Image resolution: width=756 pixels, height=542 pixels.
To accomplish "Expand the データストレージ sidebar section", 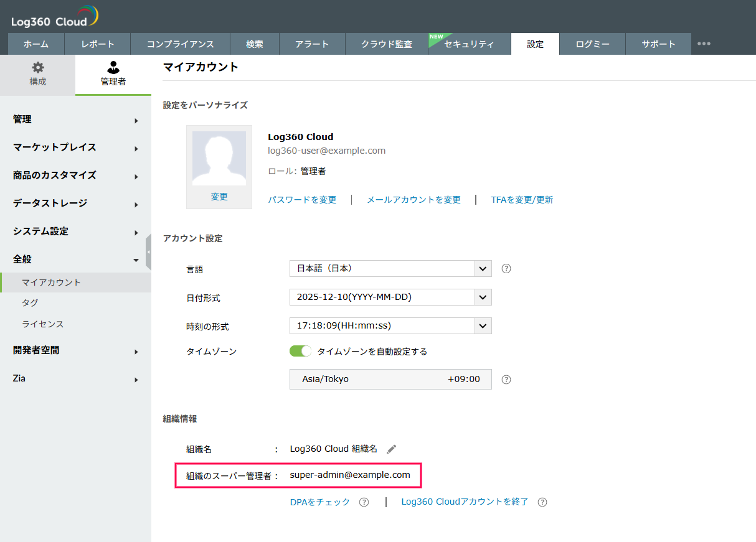I will point(75,203).
